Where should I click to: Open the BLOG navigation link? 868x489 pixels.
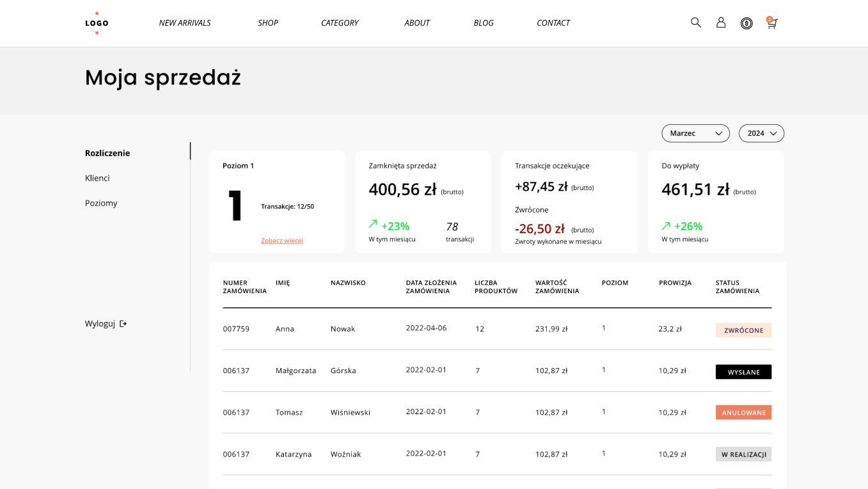[484, 23]
